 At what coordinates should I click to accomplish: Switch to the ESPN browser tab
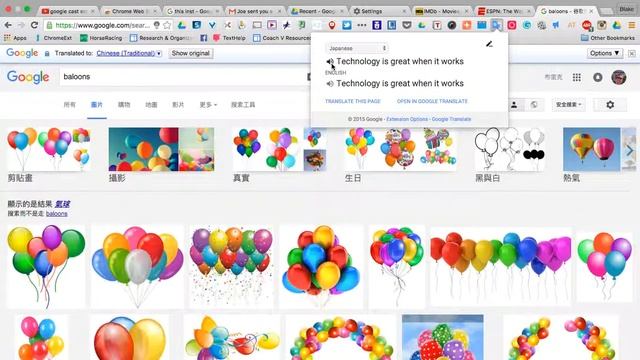[x=504, y=11]
